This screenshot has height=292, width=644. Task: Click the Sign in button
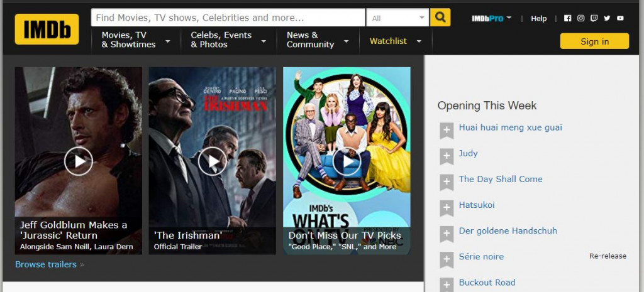click(594, 41)
